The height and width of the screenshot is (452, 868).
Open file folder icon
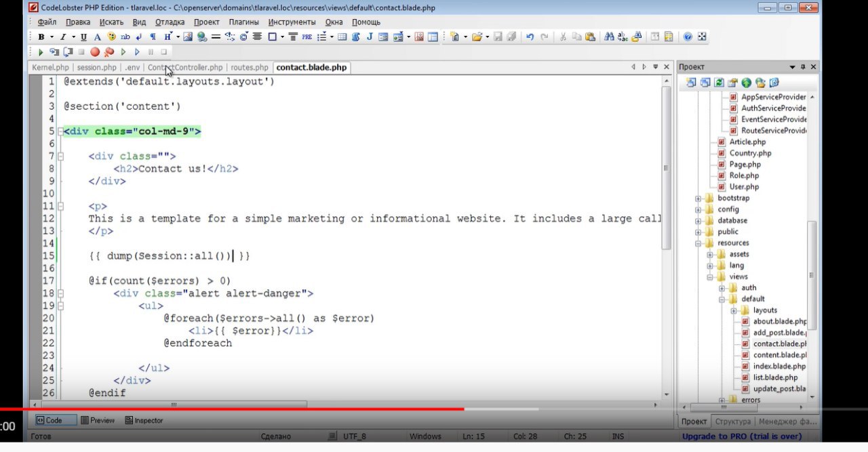[477, 37]
